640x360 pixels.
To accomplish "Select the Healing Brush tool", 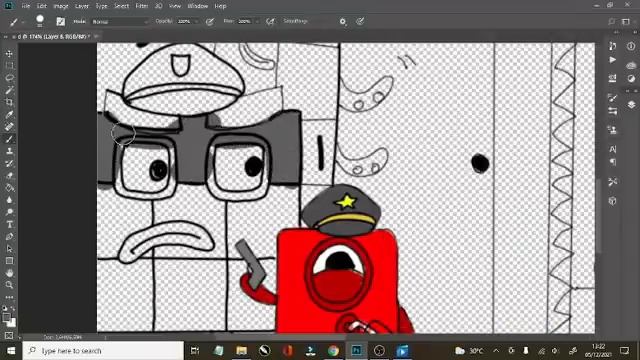I will point(9,127).
